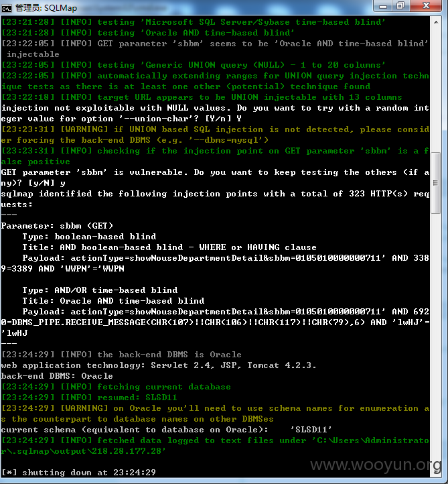Click 'Type: boolean-based blind' line
Screen dimensions: 448x484
[89, 237]
